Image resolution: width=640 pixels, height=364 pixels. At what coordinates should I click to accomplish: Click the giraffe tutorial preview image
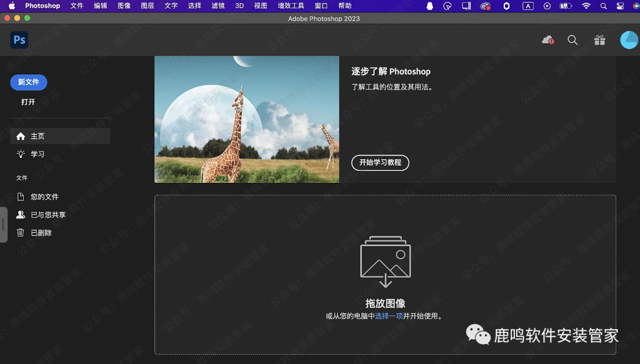[x=247, y=118]
